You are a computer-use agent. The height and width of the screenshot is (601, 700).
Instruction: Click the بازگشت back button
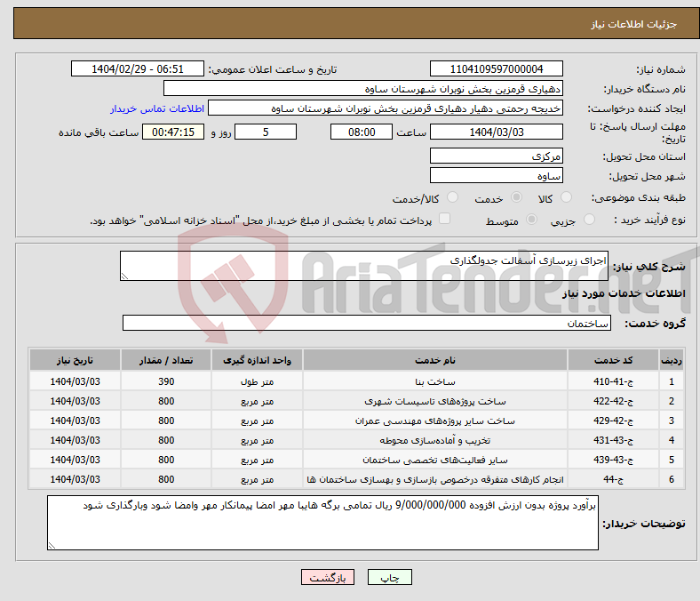[328, 577]
